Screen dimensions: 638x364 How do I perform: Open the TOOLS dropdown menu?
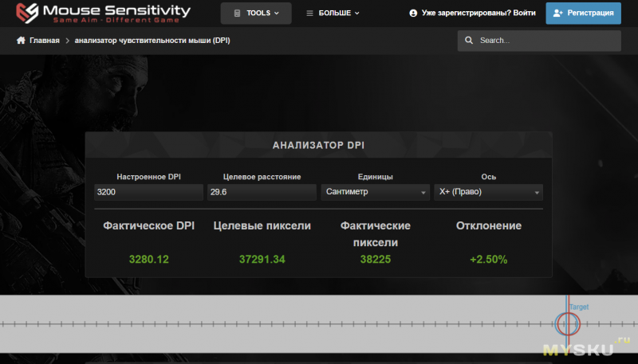click(256, 14)
